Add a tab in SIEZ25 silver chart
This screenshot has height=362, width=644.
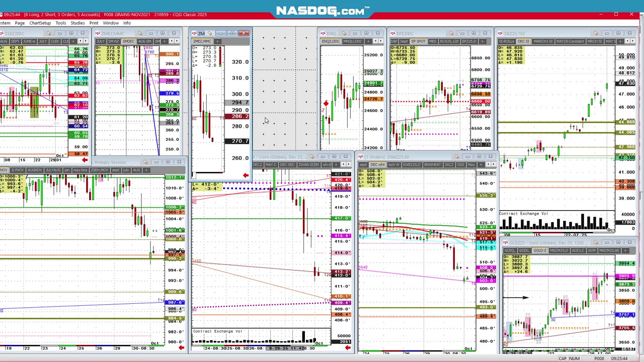click(620, 41)
